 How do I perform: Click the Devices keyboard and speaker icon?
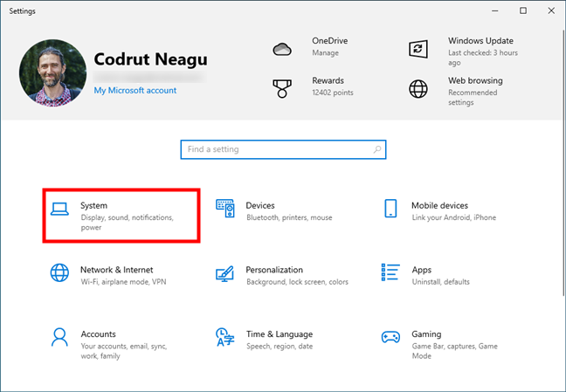(225, 209)
